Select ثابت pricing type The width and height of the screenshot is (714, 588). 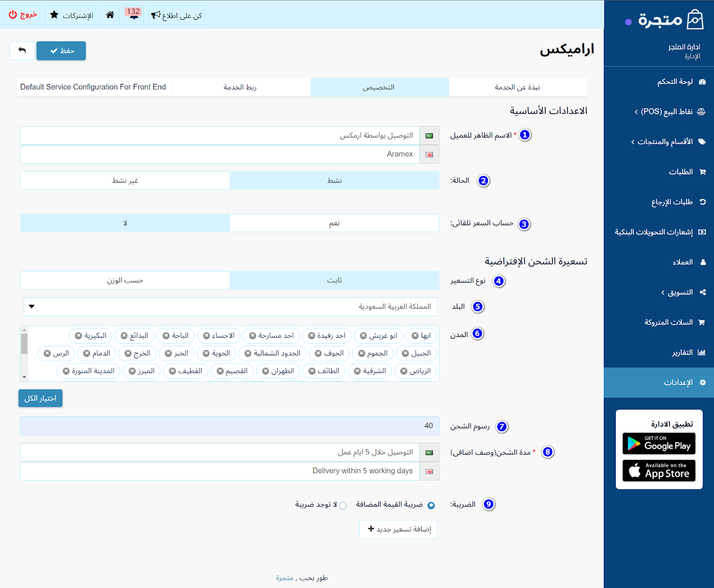pyautogui.click(x=335, y=280)
